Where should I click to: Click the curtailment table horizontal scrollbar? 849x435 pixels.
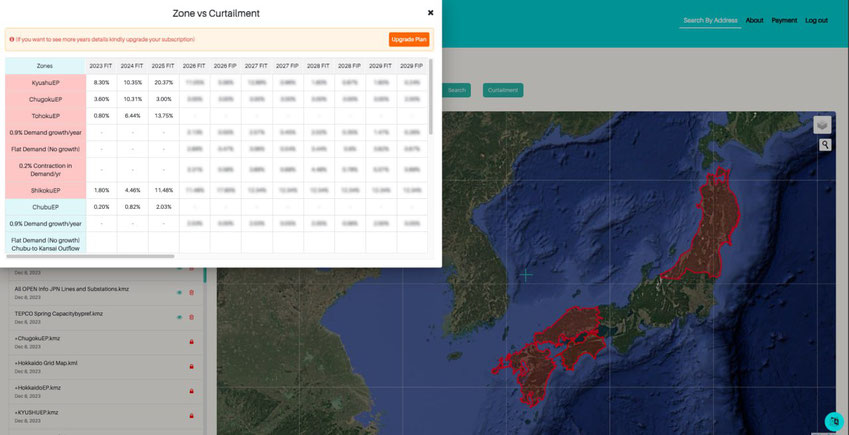click(x=90, y=256)
